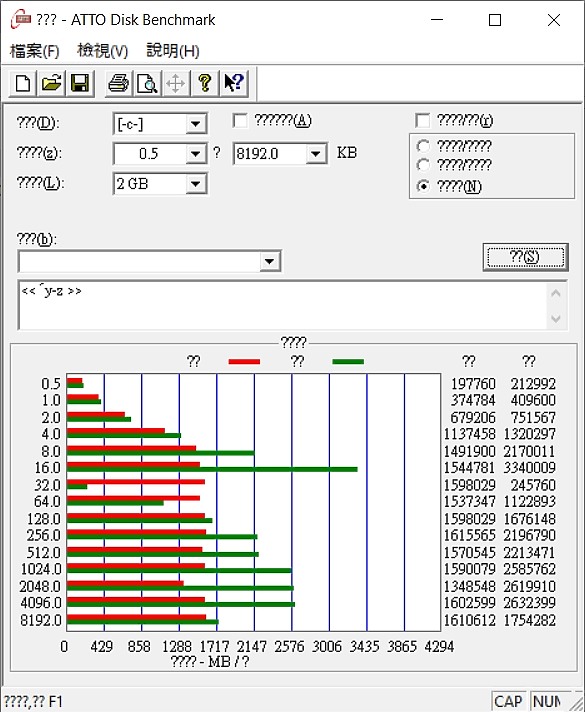This screenshot has height=712, width=585.
Task: Open a saved benchmark file icon
Action: pos(51,84)
